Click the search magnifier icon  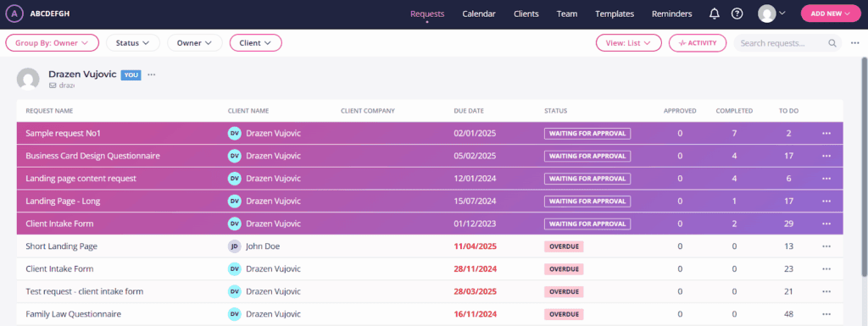click(x=832, y=43)
